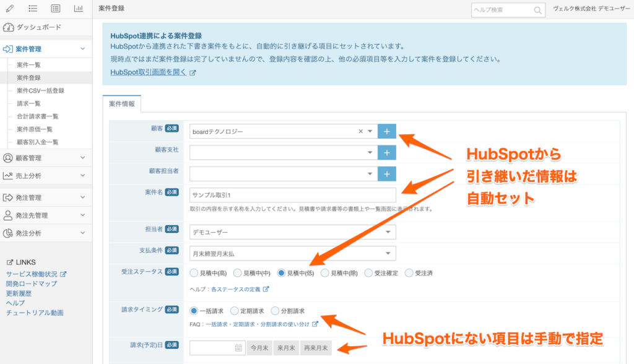Click the 発注管理 arrow-out icon
Screen dimensions: 634x364
click(7, 197)
